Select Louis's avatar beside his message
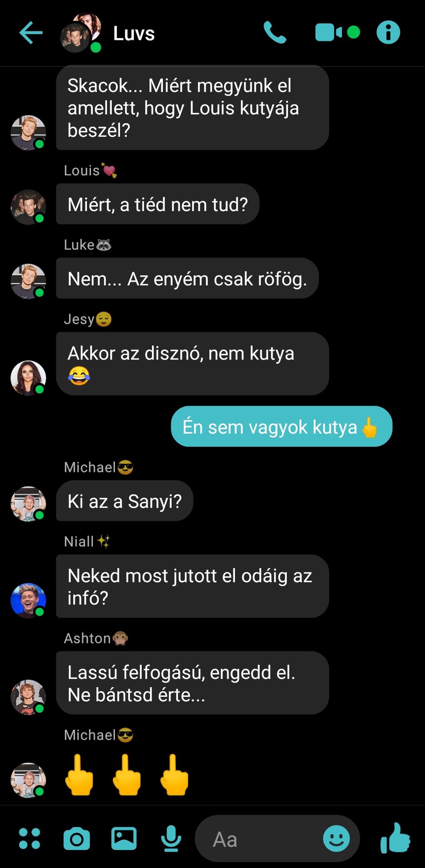 (x=28, y=207)
